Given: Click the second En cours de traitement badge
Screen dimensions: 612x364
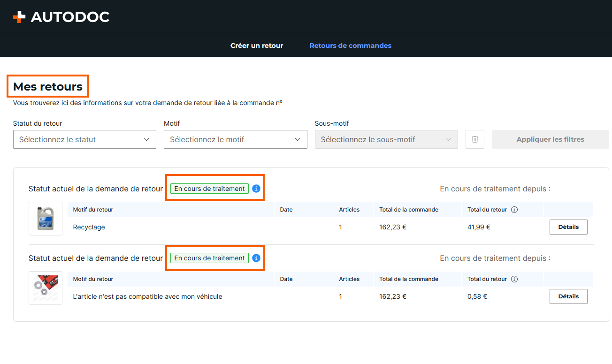Looking at the screenshot, I should 209,258.
